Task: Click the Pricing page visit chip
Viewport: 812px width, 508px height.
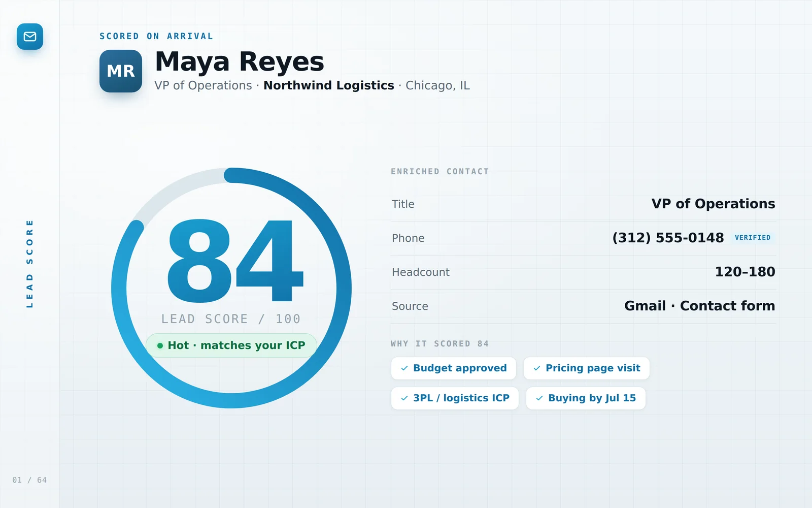Action: tap(587, 368)
